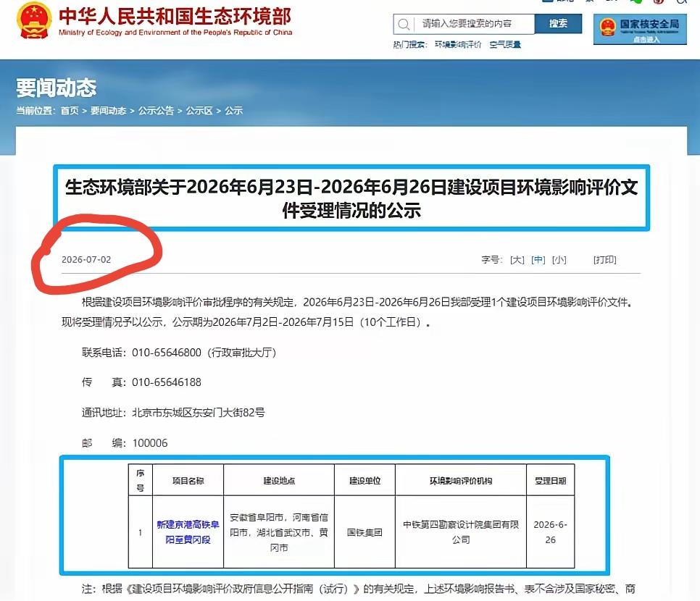Open 公示区 in the breadcrumb
The height and width of the screenshot is (601, 700).
(x=199, y=111)
